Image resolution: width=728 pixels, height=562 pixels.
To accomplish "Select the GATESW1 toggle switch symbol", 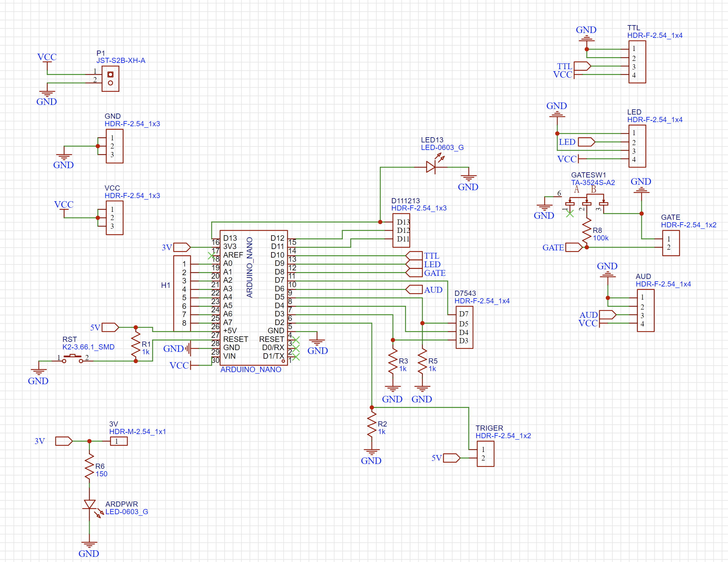I will [587, 204].
